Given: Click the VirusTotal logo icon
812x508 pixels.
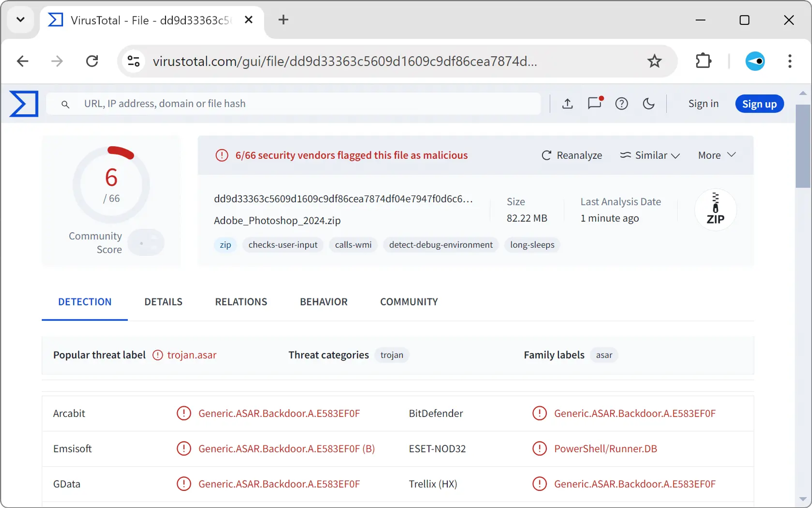Looking at the screenshot, I should tap(24, 104).
